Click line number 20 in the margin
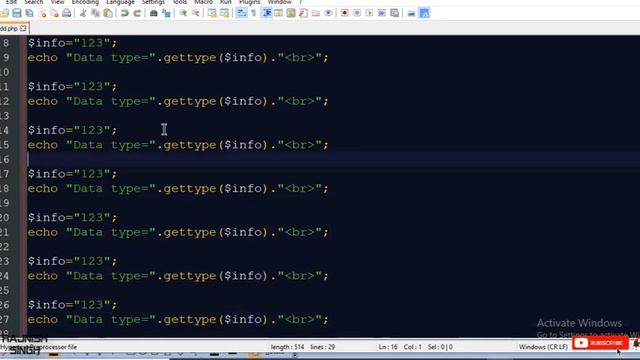640x360 pixels. pyautogui.click(x=4, y=218)
